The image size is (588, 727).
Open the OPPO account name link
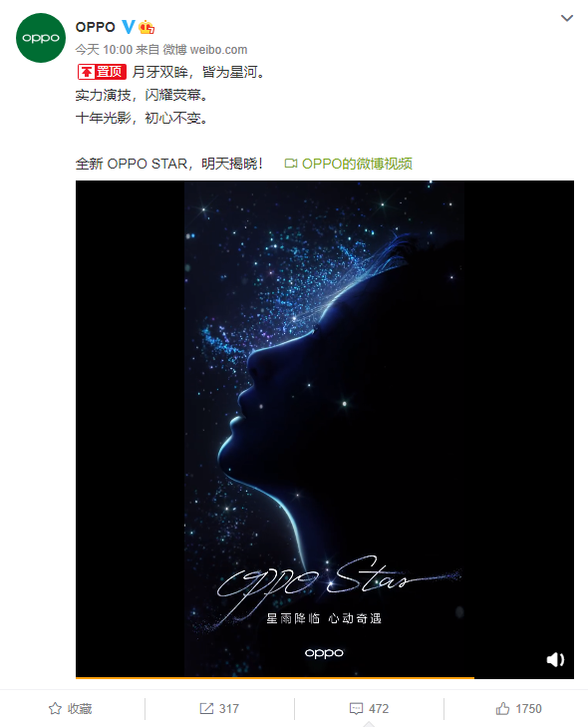[95, 27]
